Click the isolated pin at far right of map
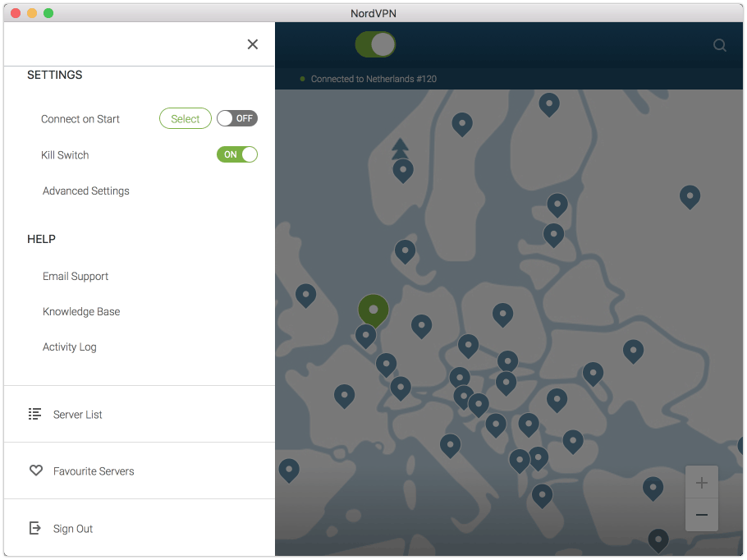 [690, 197]
